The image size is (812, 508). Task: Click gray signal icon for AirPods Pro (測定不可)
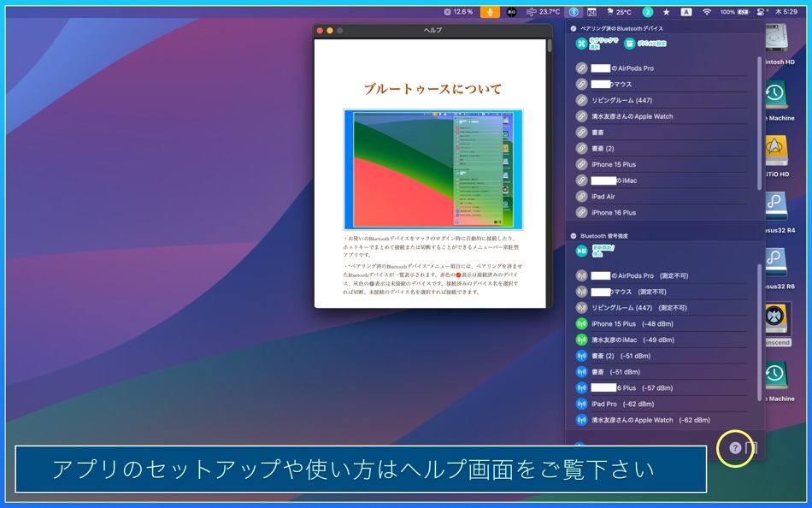(581, 275)
